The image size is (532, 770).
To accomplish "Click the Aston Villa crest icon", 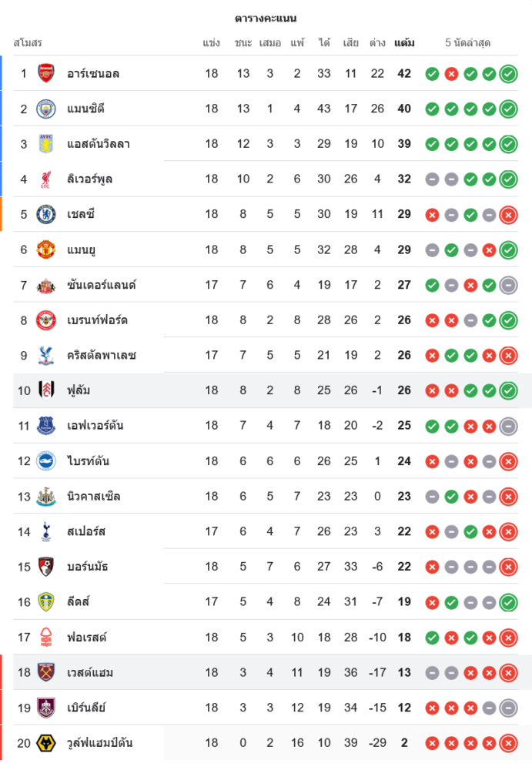I will point(46,144).
